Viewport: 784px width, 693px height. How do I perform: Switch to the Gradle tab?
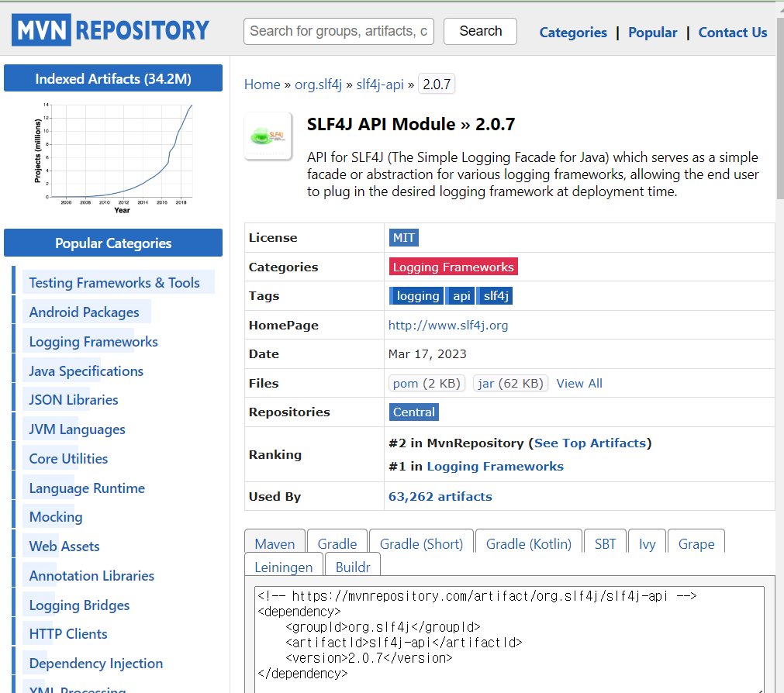click(337, 543)
